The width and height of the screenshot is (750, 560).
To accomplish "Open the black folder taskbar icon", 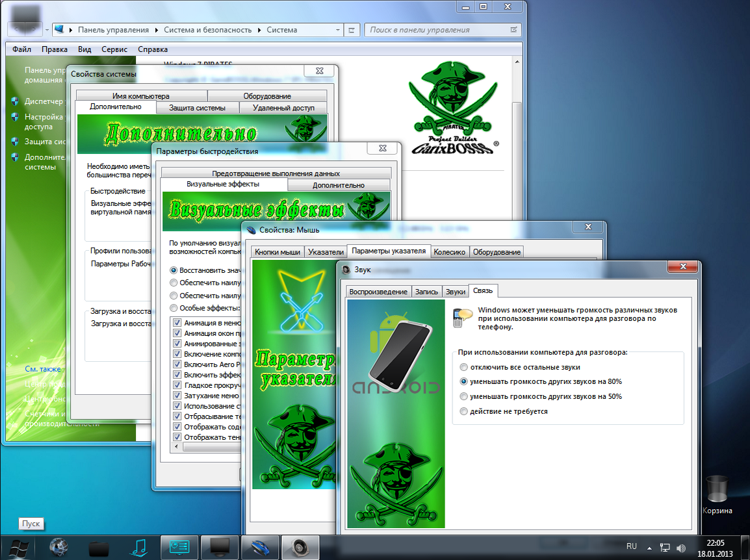I will pos(99,548).
